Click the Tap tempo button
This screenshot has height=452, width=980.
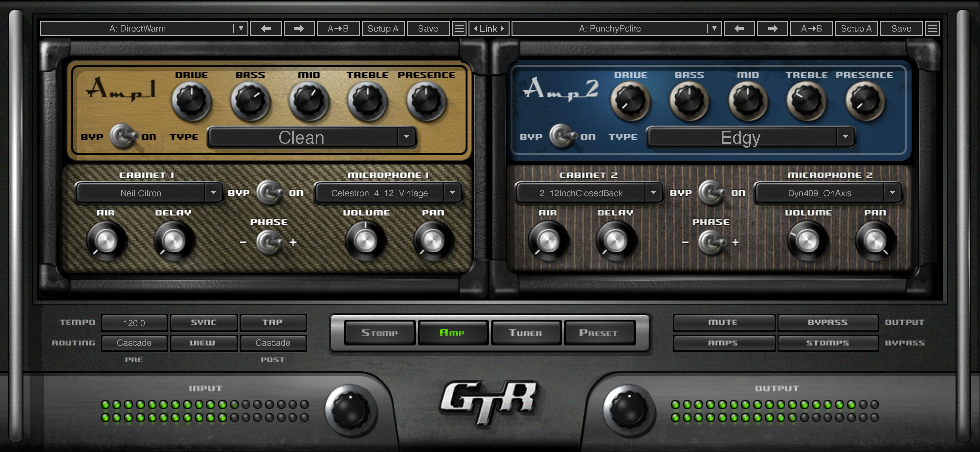click(x=273, y=322)
